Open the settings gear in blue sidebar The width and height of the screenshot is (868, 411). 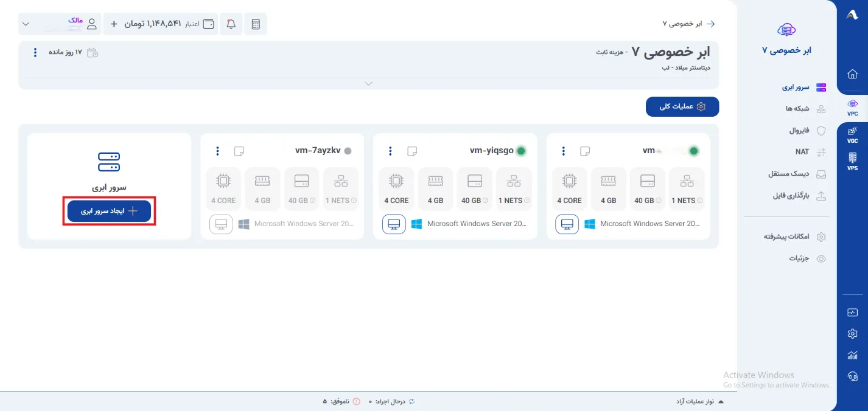tap(852, 333)
